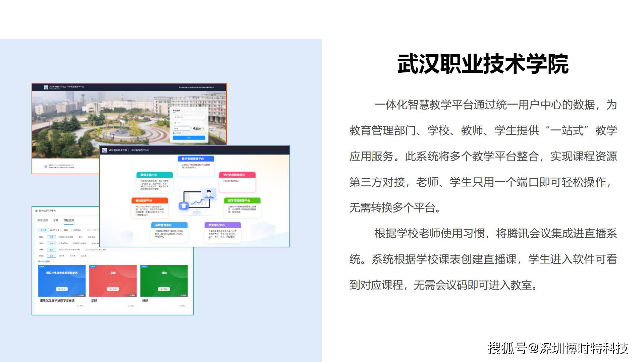Image resolution: width=644 pixels, height=362 pixels.
Task: Open the 平台使用数据统计 card
Action: click(237, 182)
